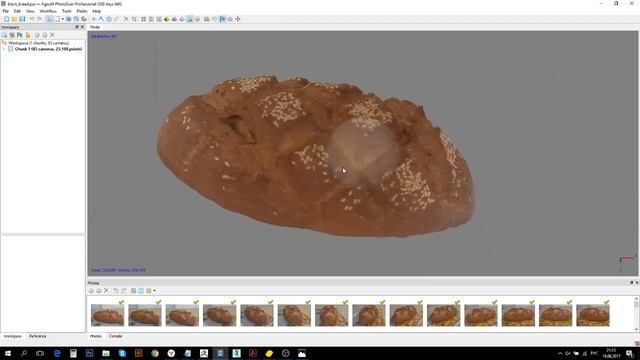Click the Enable Items circle in Workspace toolbar

coord(37,35)
